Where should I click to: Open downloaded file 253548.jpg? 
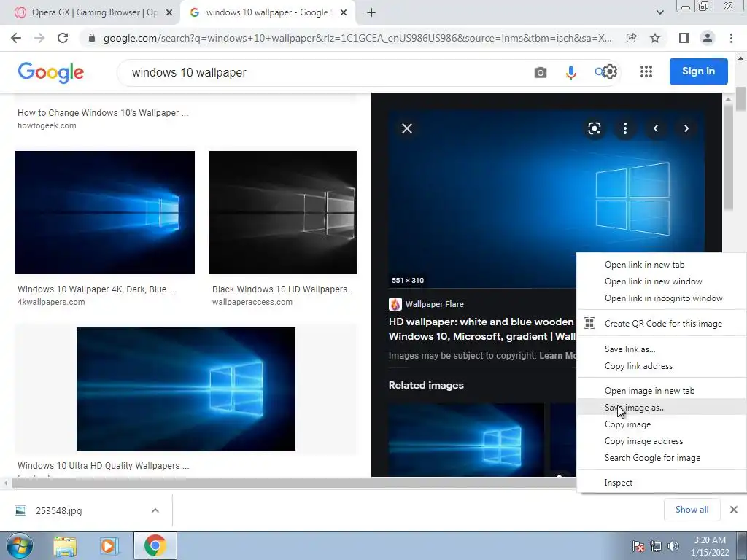(x=58, y=510)
